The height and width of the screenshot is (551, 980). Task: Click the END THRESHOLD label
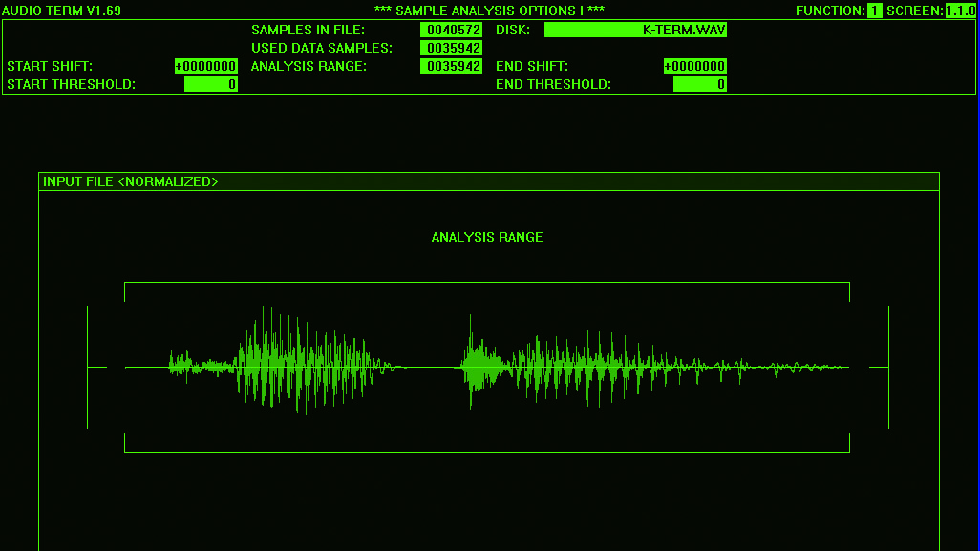(x=554, y=84)
